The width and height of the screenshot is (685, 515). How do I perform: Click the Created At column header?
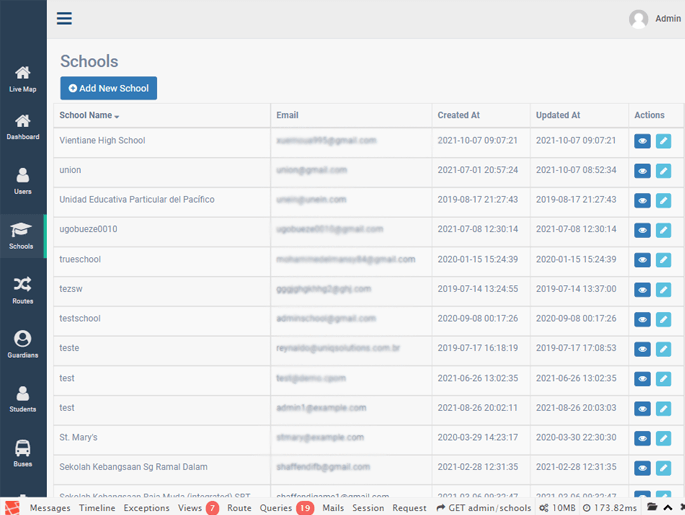point(458,115)
